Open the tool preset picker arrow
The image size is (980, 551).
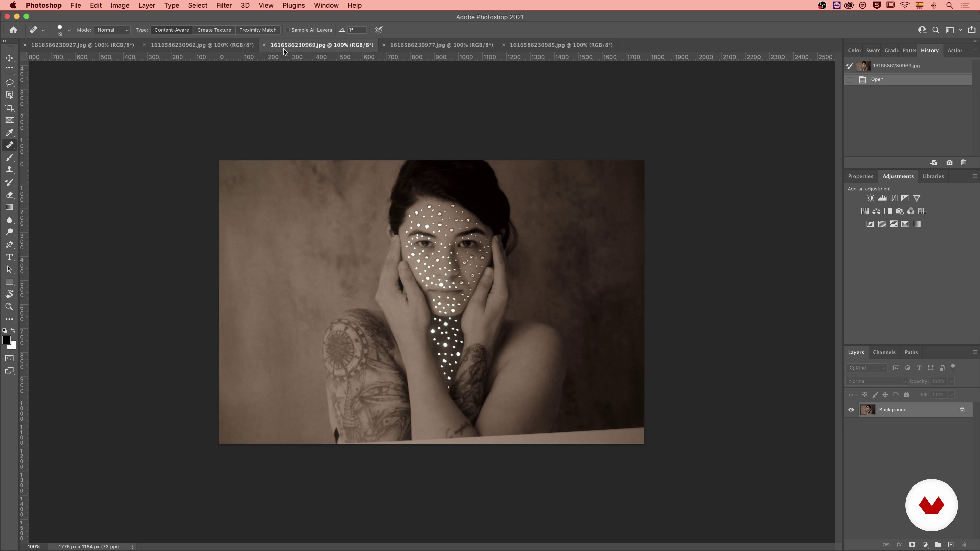[43, 30]
